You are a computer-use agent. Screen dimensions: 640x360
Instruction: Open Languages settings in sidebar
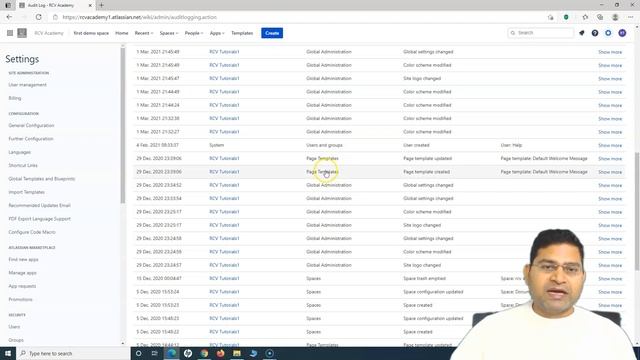pos(20,152)
